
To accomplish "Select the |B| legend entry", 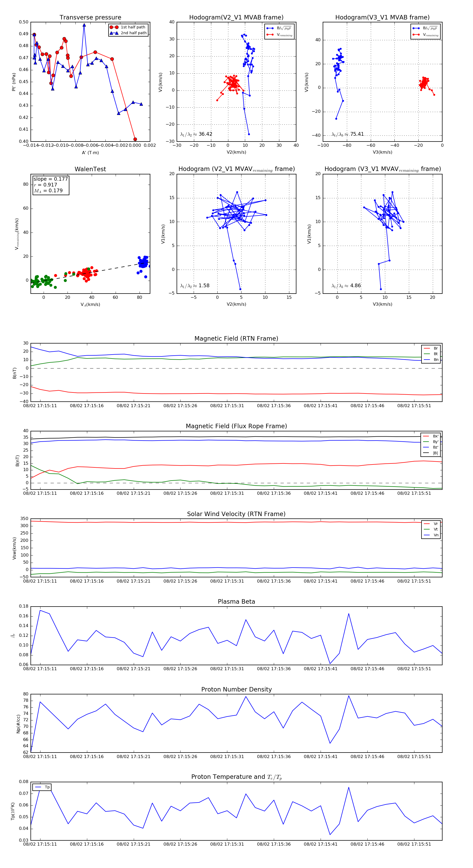I will pyautogui.click(x=431, y=453).
